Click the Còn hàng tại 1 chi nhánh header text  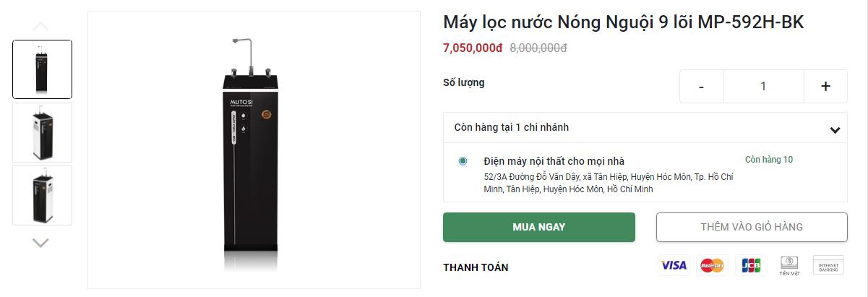click(x=512, y=127)
